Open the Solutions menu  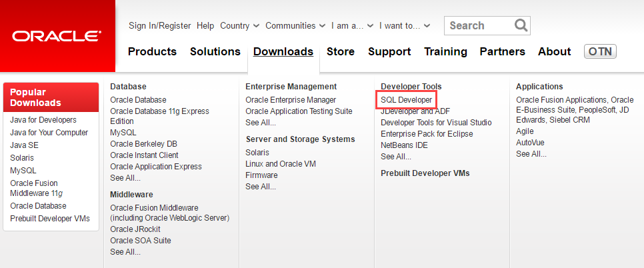tap(215, 51)
